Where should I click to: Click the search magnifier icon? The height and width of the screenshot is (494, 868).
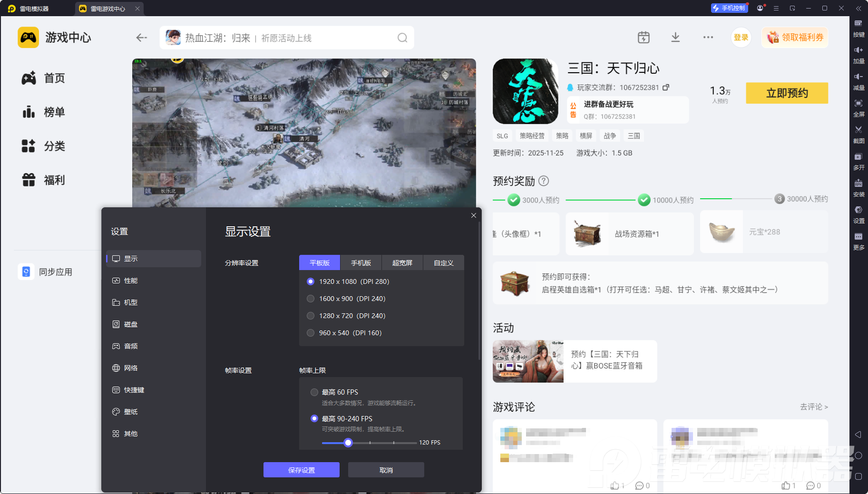coord(402,38)
